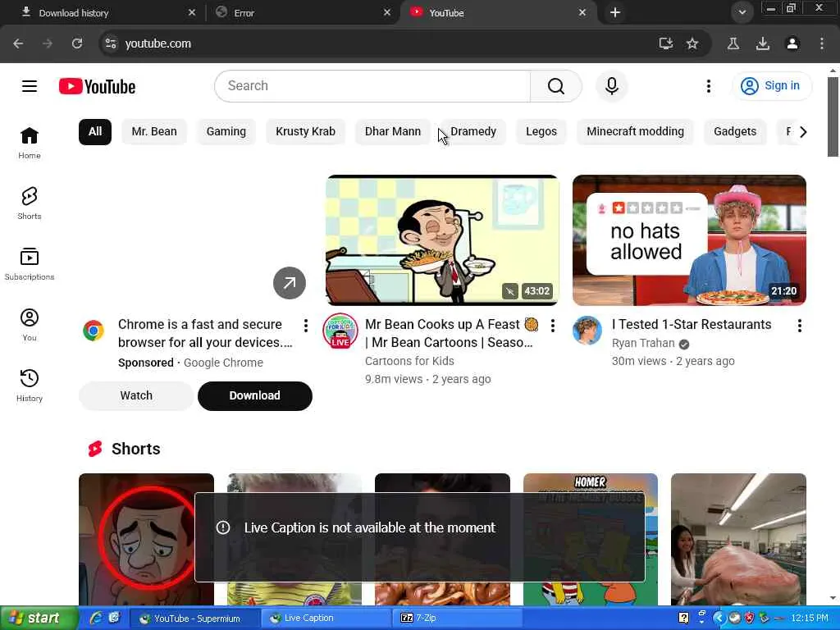Open Subscriptions in sidebar
840x630 pixels.
pyautogui.click(x=30, y=264)
